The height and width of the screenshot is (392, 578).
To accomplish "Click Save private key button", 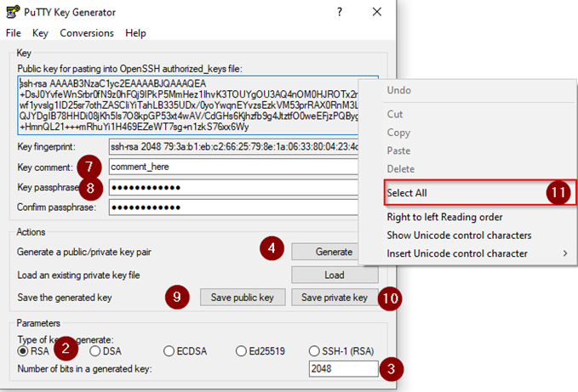I will coord(335,298).
